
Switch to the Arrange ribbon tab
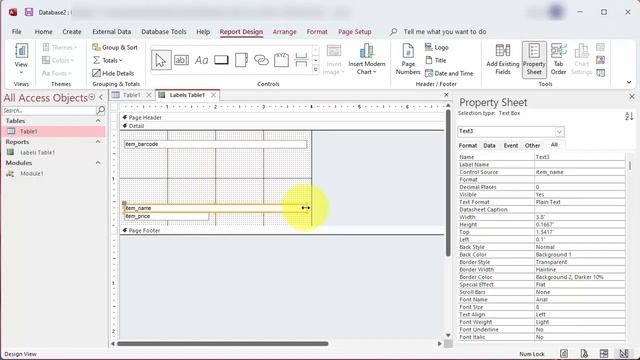(x=284, y=31)
